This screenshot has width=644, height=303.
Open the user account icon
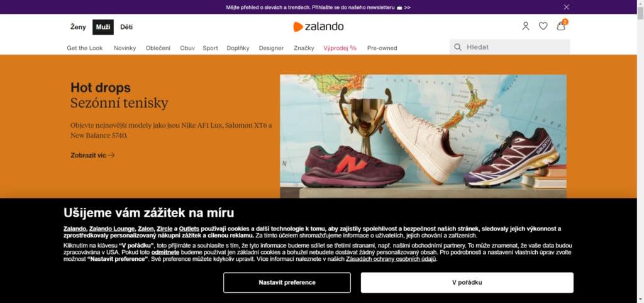pyautogui.click(x=525, y=26)
